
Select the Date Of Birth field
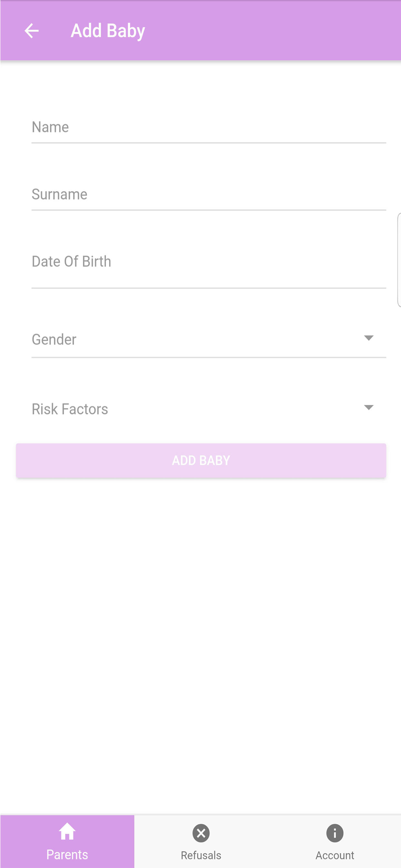click(209, 262)
